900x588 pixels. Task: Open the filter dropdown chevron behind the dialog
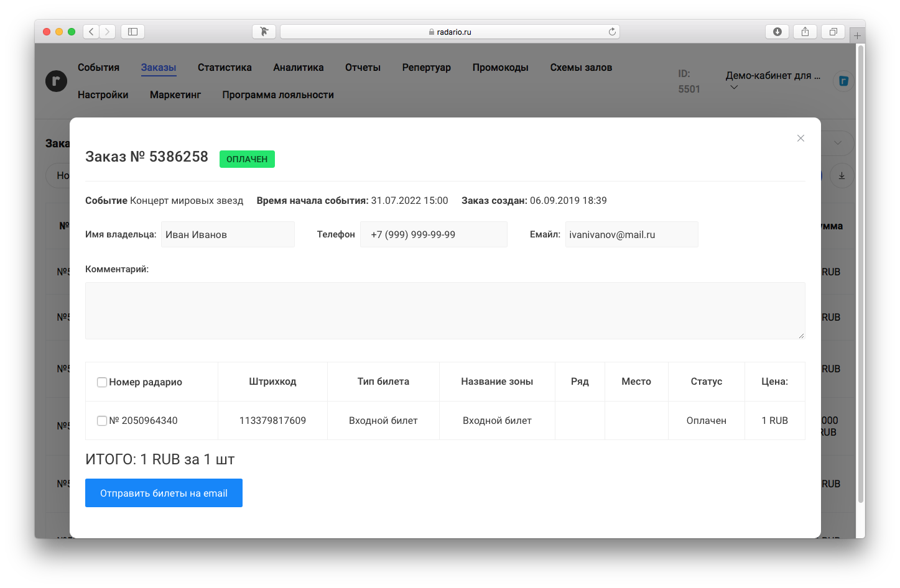pos(838,143)
